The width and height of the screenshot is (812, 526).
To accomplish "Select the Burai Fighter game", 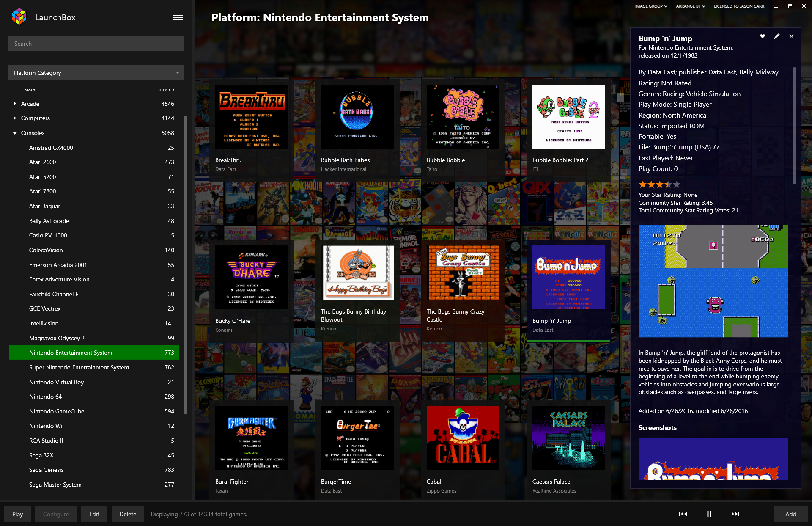I will (252, 438).
